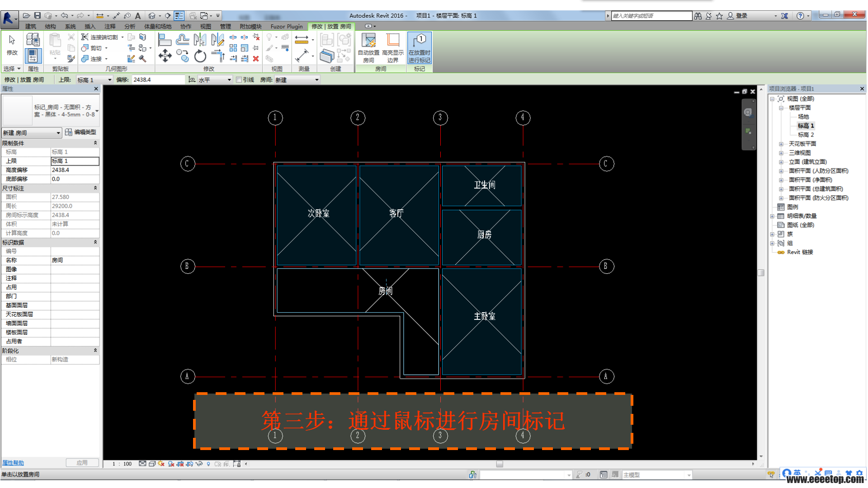Click the Rotate tool icon
This screenshot has height=488, width=868.
200,56
